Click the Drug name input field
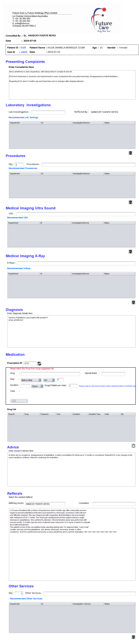This screenshot has height=644, width=139. coord(50,374)
